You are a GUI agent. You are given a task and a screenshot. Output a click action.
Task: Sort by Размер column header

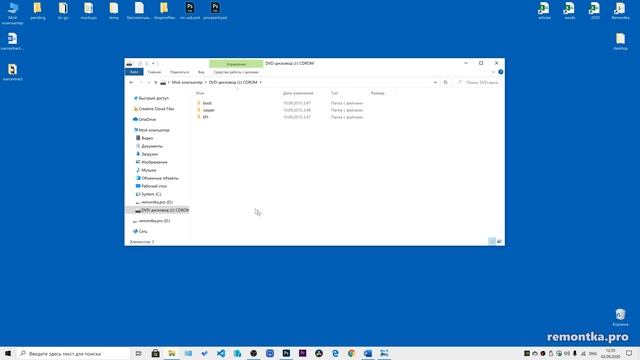point(378,93)
